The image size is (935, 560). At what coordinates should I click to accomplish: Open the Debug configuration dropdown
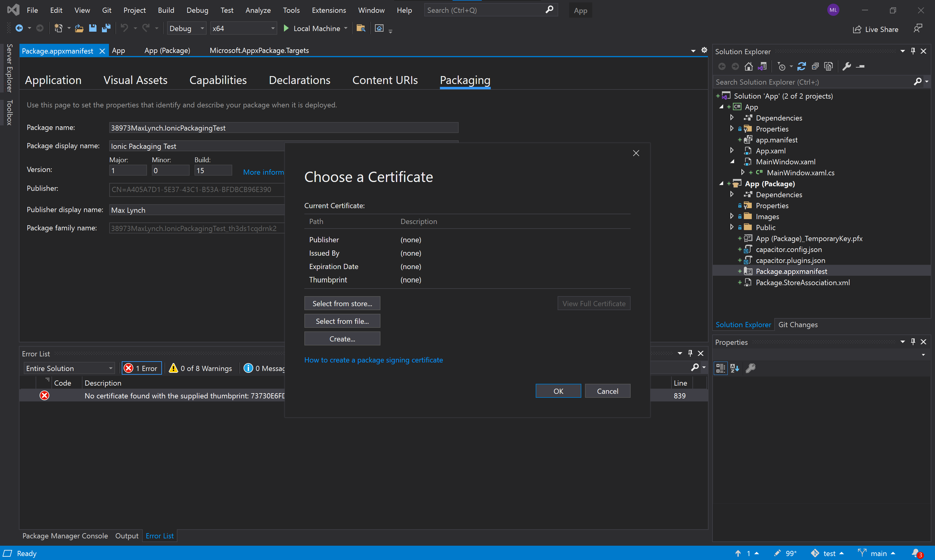[x=186, y=28]
